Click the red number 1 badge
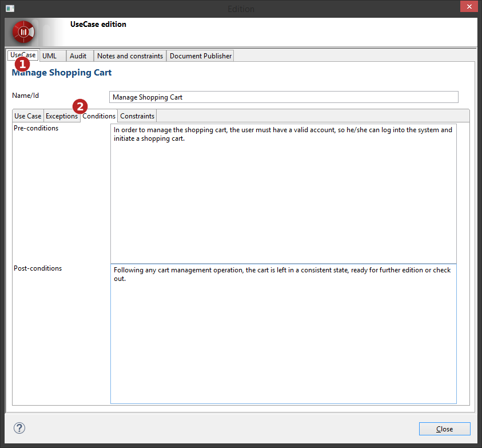 click(x=21, y=64)
